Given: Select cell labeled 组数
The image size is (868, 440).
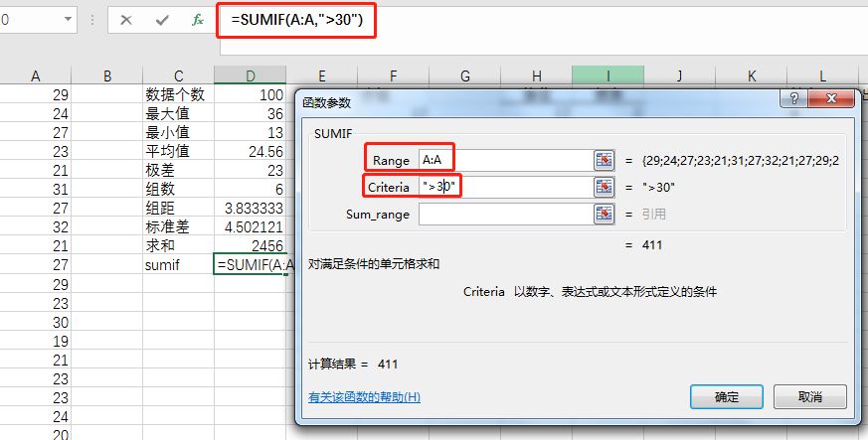Looking at the screenshot, I should point(178,189).
